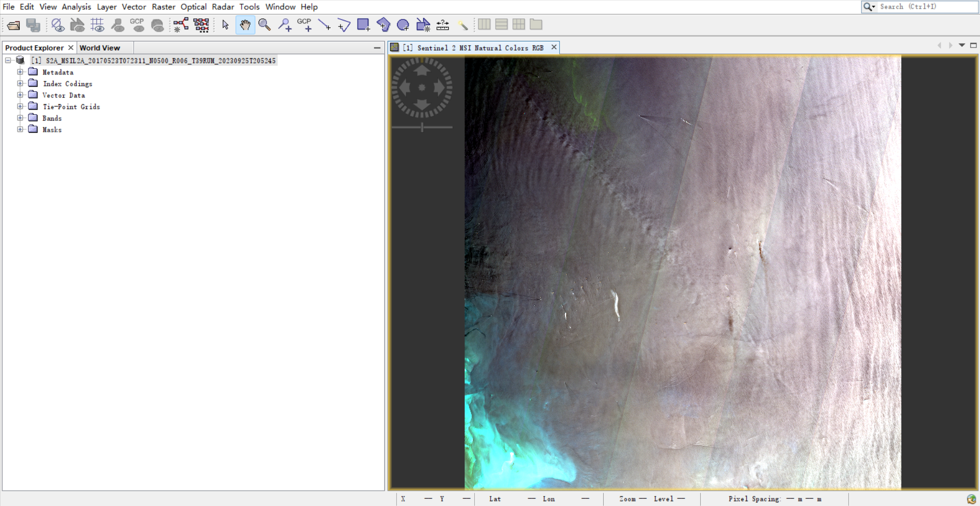Close the Product Explorer tab
Viewport: 980px width, 506px height.
point(71,47)
